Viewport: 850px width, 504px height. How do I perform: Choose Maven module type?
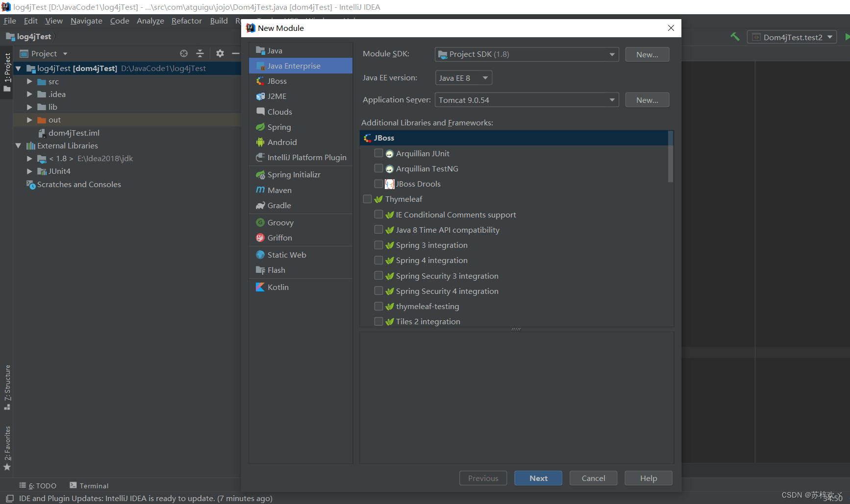click(300, 190)
